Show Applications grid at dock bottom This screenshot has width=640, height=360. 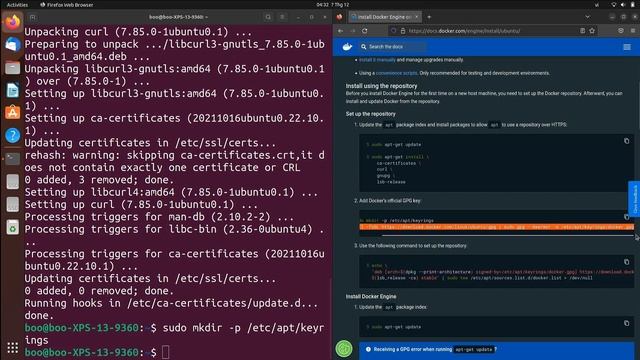[13, 347]
